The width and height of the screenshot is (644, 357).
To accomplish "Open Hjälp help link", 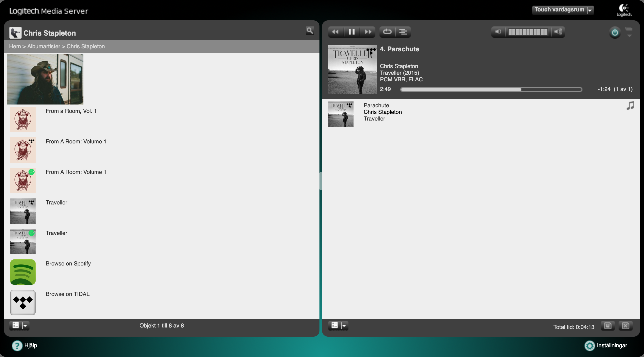I will pyautogui.click(x=31, y=345).
